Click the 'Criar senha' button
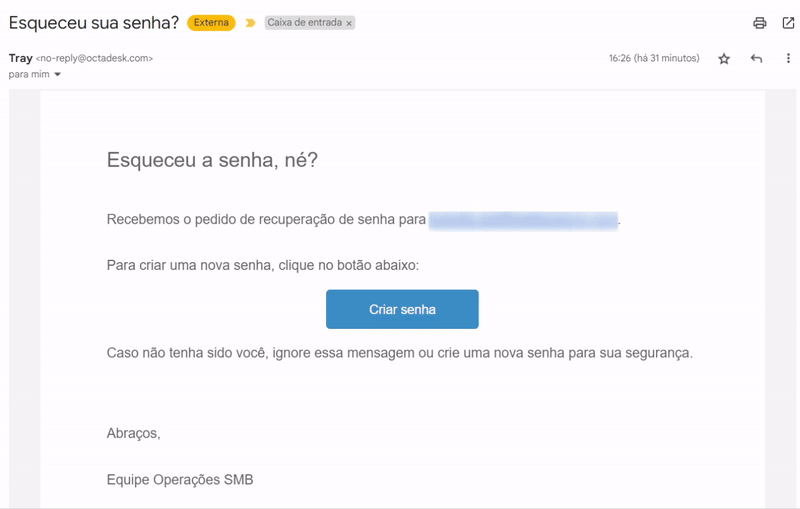The height and width of the screenshot is (509, 800). (402, 309)
